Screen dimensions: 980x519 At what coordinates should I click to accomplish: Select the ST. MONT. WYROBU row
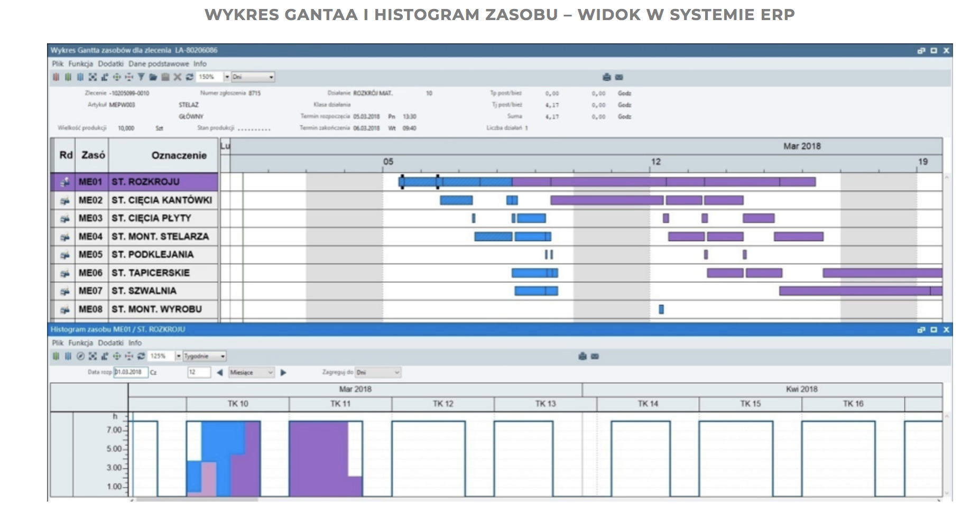pos(135,309)
